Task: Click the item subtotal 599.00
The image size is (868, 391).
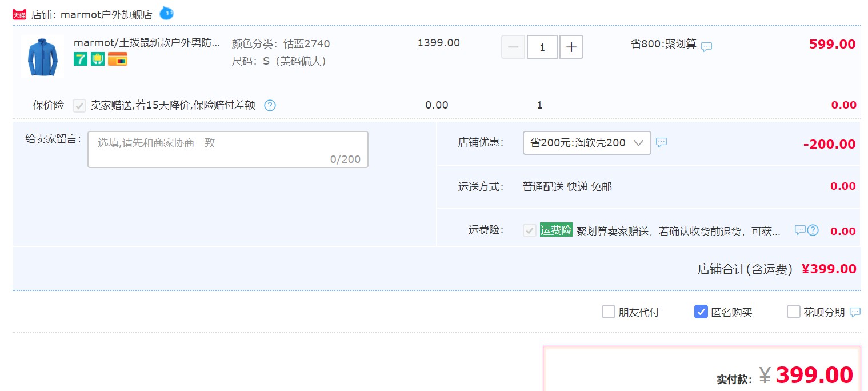Action: pyautogui.click(x=833, y=45)
